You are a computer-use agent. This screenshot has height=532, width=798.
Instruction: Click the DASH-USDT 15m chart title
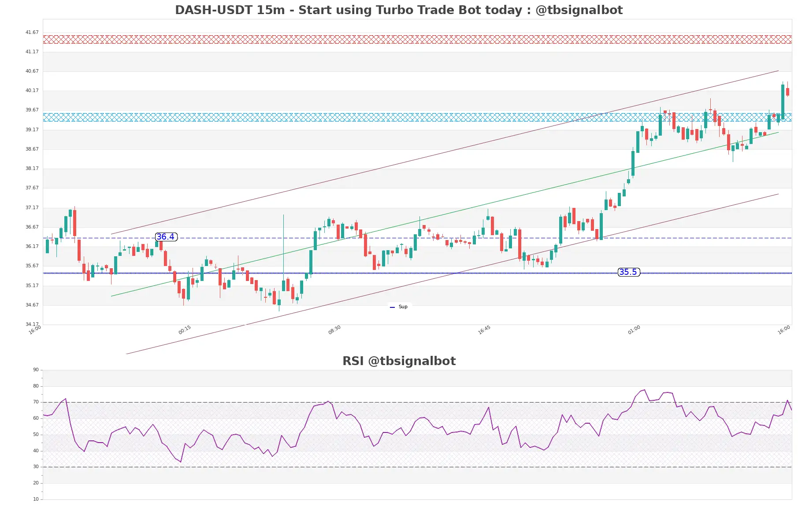pos(399,10)
